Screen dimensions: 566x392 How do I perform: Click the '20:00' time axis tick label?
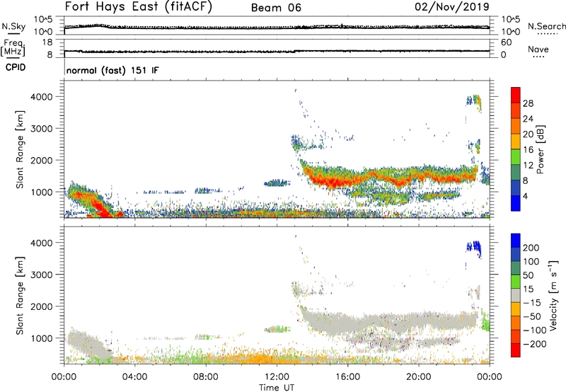tap(419, 377)
